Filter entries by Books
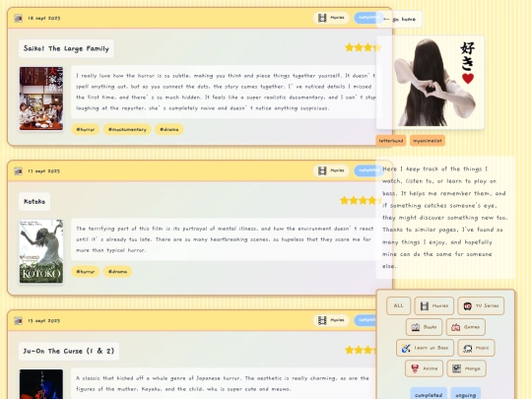Viewport: 532px width, 399px height. (424, 327)
